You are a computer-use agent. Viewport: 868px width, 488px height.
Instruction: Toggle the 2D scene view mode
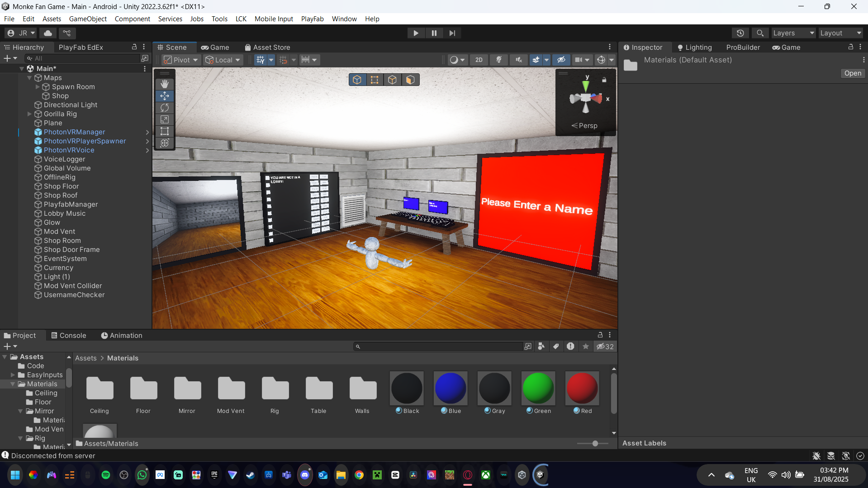(x=479, y=60)
